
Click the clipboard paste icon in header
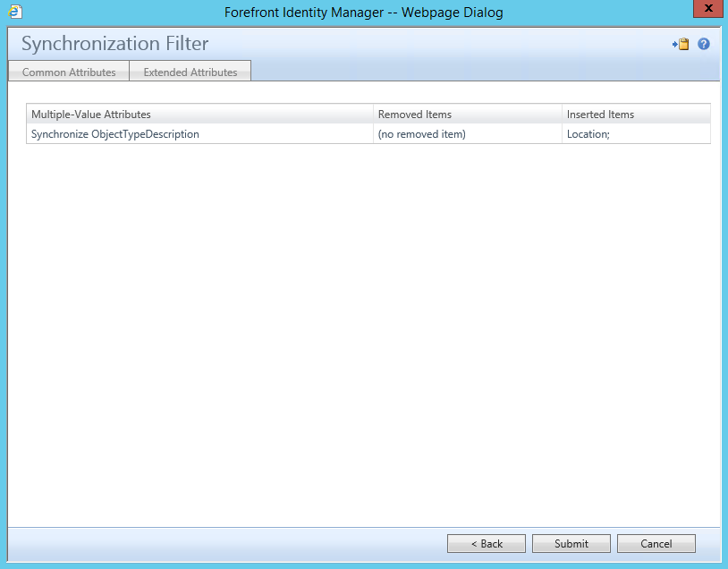click(681, 44)
